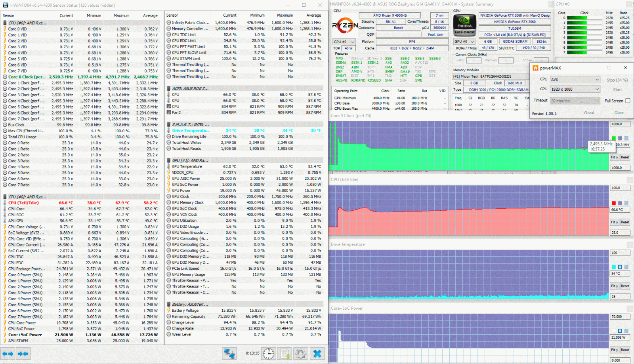Screen dimensions: 634x364
Task: Click the clock icon beside Core 0 Clock
Action: pos(5,77)
